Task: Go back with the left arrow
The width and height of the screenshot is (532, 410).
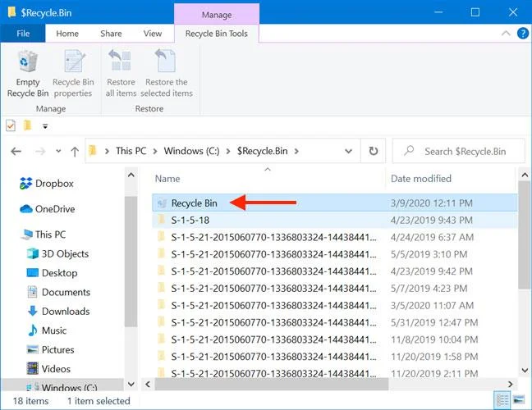Action: pyautogui.click(x=16, y=151)
